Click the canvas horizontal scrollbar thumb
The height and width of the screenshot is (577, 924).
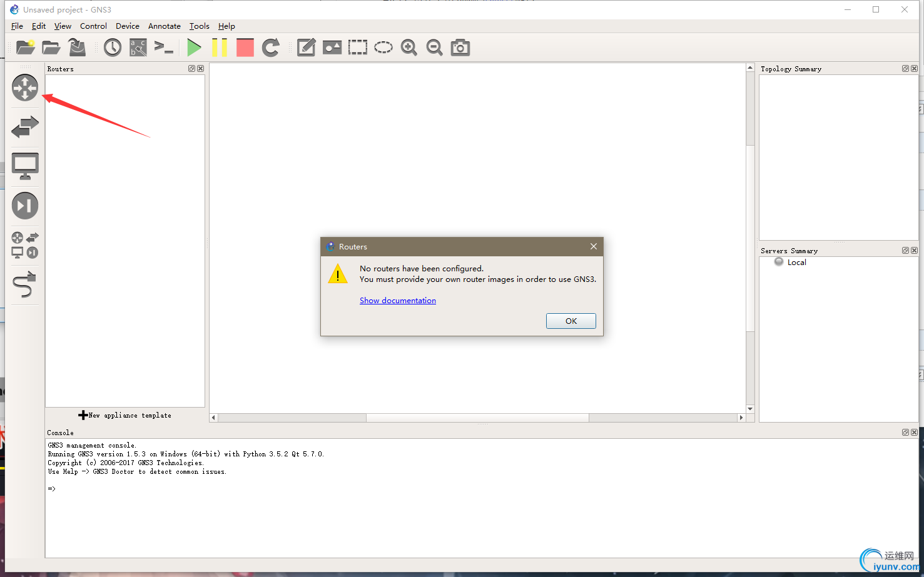pyautogui.click(x=477, y=418)
